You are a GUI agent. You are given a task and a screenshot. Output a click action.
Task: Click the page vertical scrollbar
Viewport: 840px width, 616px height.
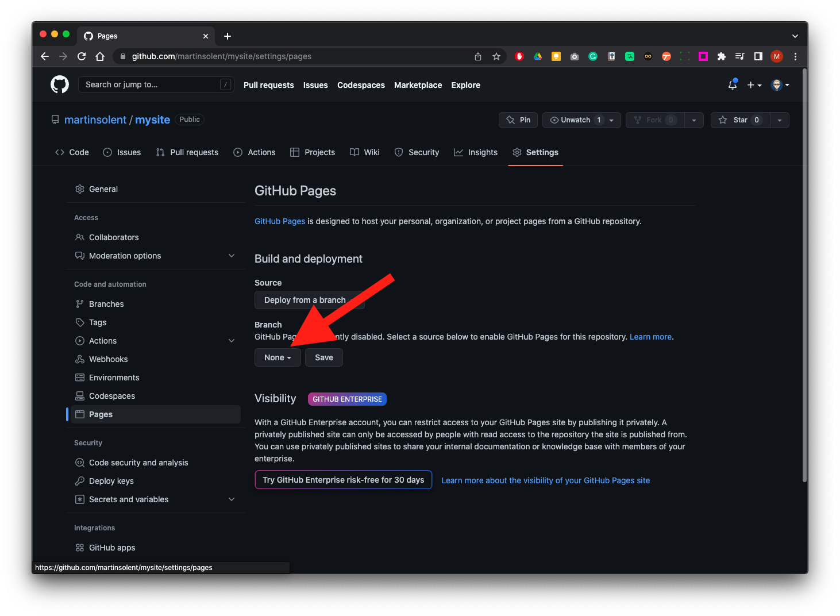pyautogui.click(x=804, y=276)
